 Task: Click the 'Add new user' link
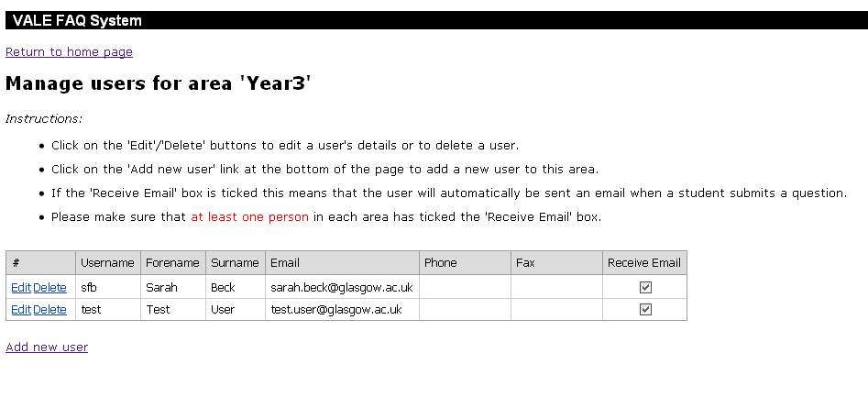pyautogui.click(x=47, y=347)
